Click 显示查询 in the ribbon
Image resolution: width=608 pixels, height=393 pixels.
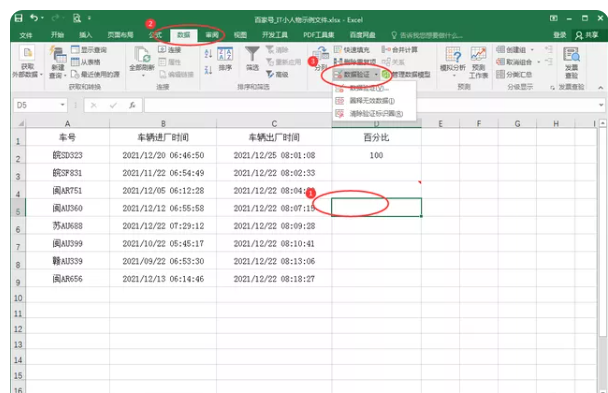pyautogui.click(x=89, y=50)
